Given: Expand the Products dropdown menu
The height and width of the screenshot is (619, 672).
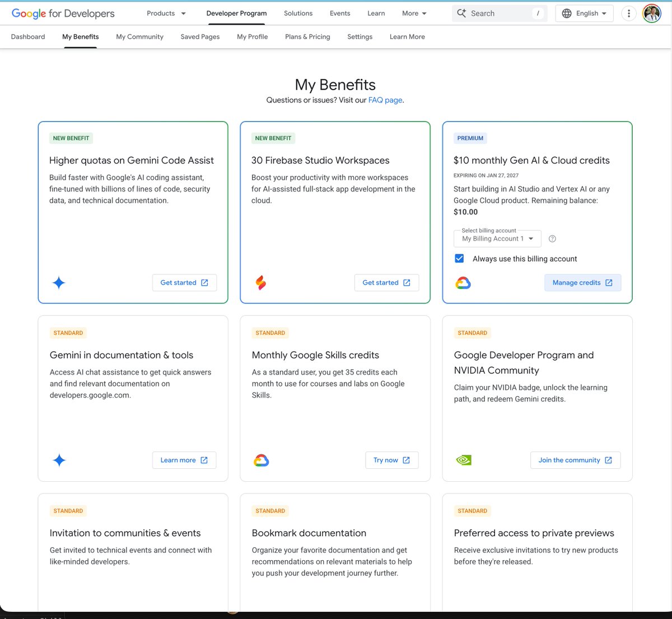Looking at the screenshot, I should (166, 13).
